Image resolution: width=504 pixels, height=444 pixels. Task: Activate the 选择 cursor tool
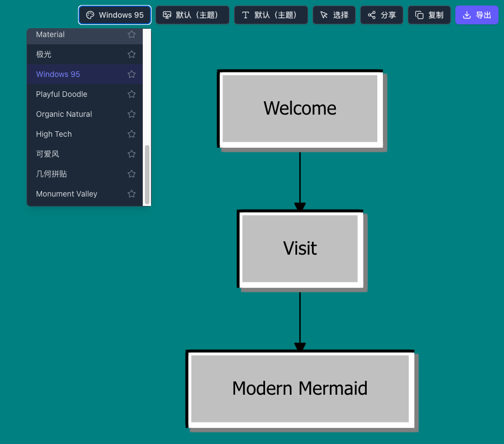tap(334, 15)
